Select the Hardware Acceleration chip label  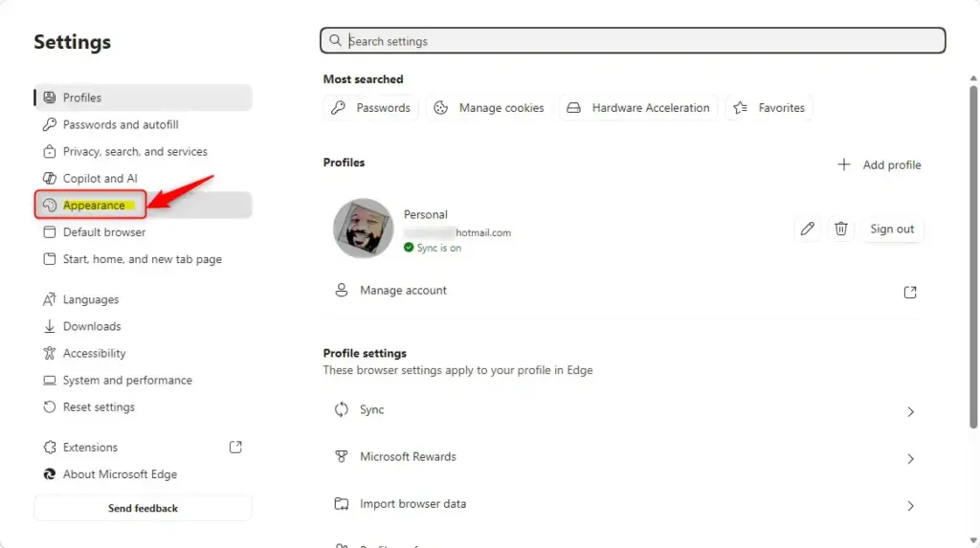(x=651, y=107)
